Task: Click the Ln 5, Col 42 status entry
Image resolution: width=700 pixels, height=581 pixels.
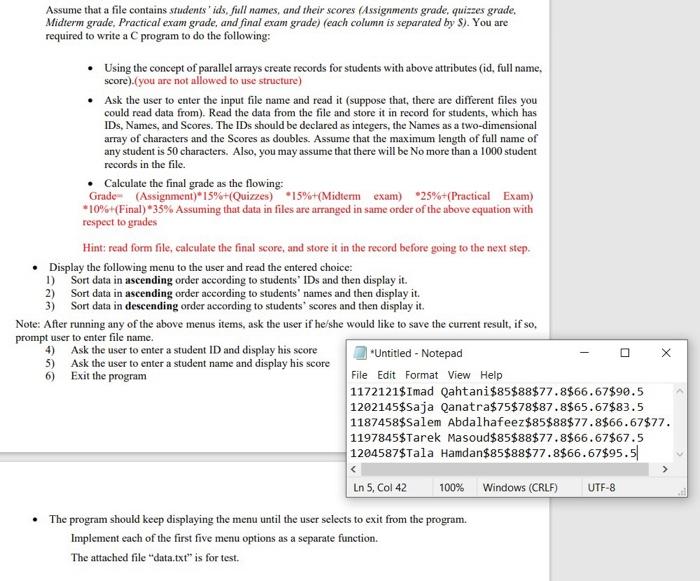Action: coord(379,487)
